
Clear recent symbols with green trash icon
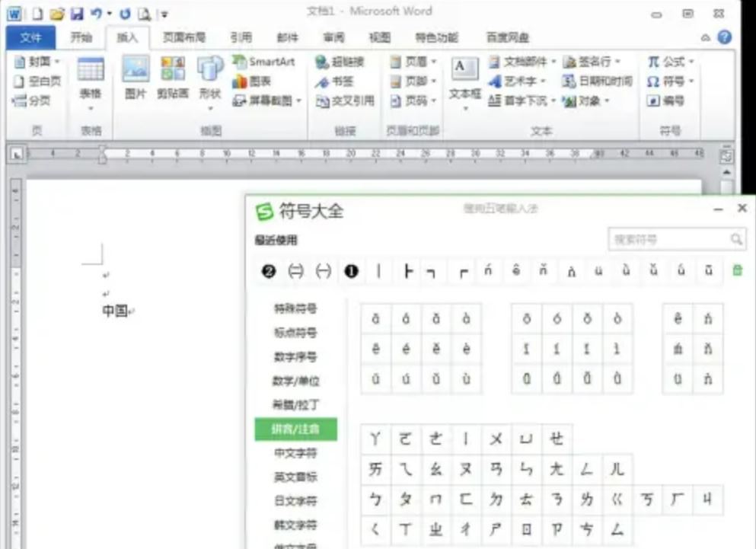(x=737, y=270)
